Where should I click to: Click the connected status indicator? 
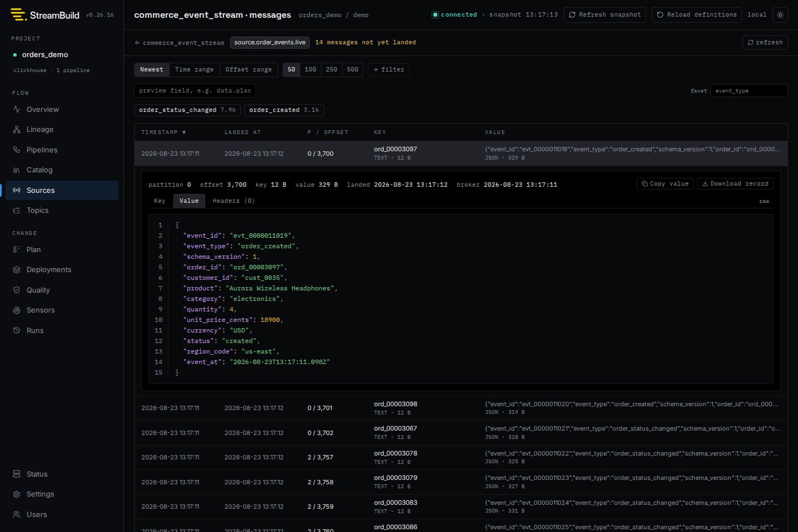(x=454, y=15)
